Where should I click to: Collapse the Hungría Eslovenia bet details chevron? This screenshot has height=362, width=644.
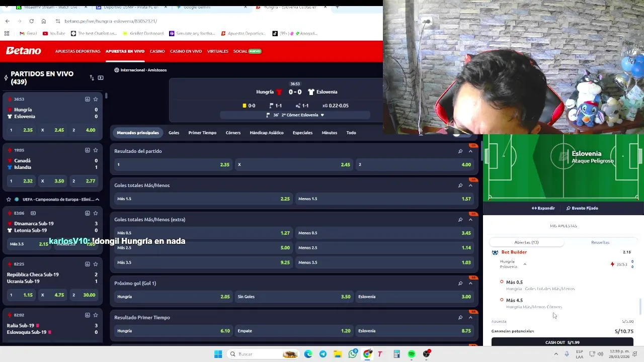525,264
